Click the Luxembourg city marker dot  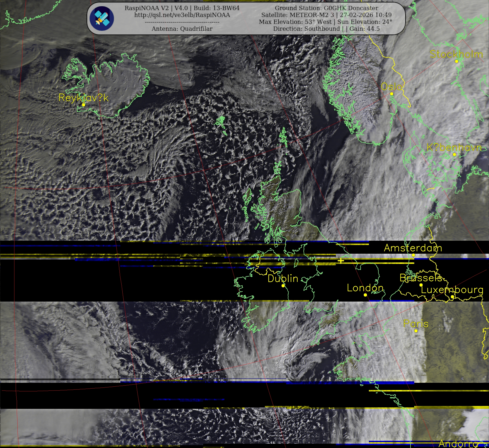(x=452, y=297)
